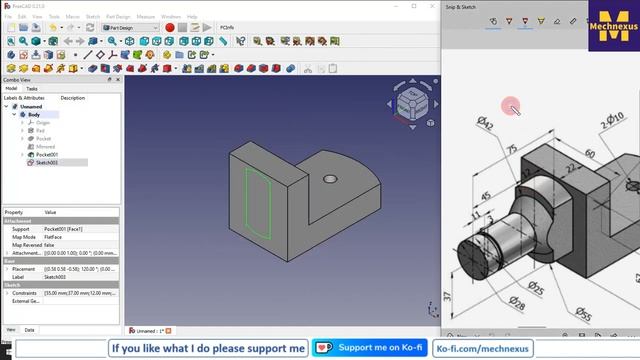The height and width of the screenshot is (360, 640).
Task: Collapse the Body tree node
Action: tap(14, 115)
